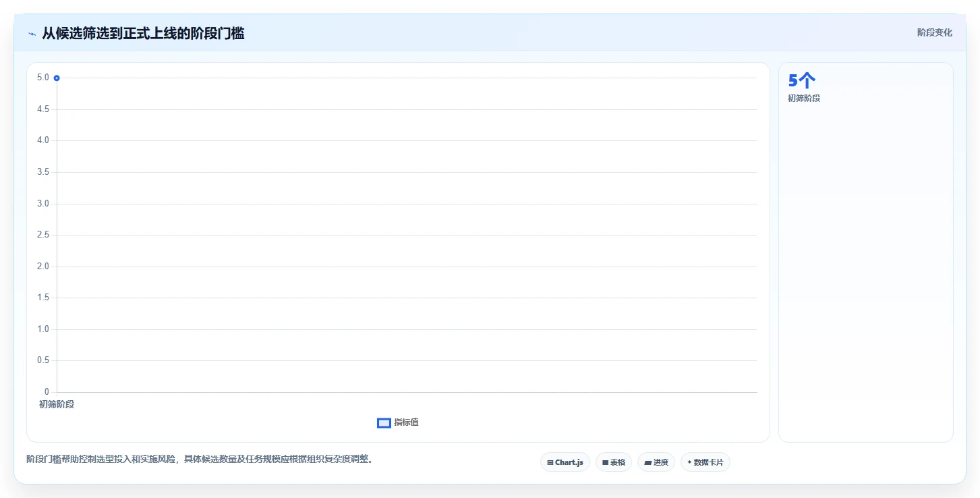Click the lightning icon beside the panel title
Viewport: 980px width, 498px height.
point(32,34)
